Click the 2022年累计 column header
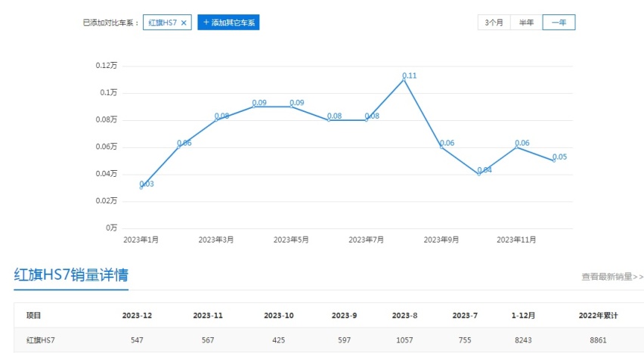Screen dimensions: 644x353 coord(598,316)
